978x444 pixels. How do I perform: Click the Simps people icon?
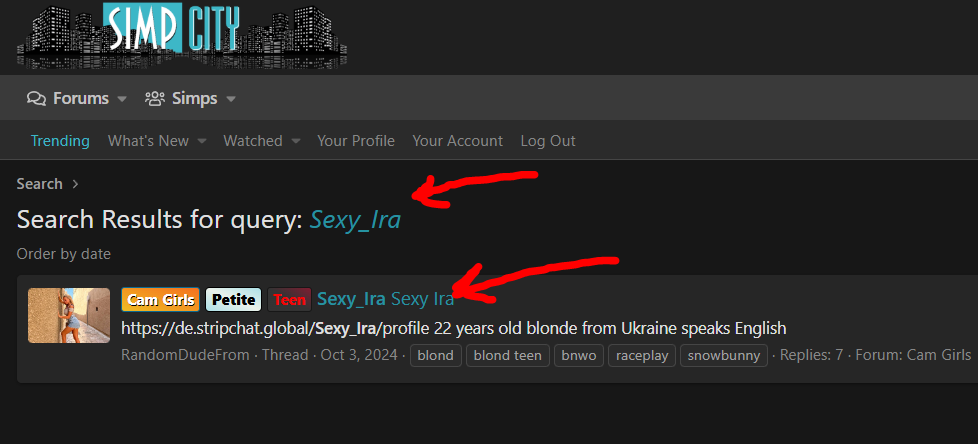155,99
